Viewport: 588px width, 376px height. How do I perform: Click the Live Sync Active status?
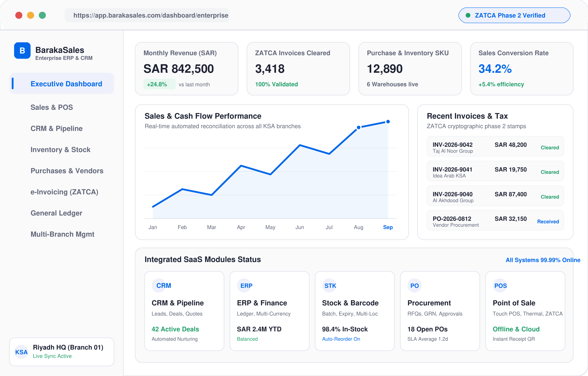coord(52,356)
